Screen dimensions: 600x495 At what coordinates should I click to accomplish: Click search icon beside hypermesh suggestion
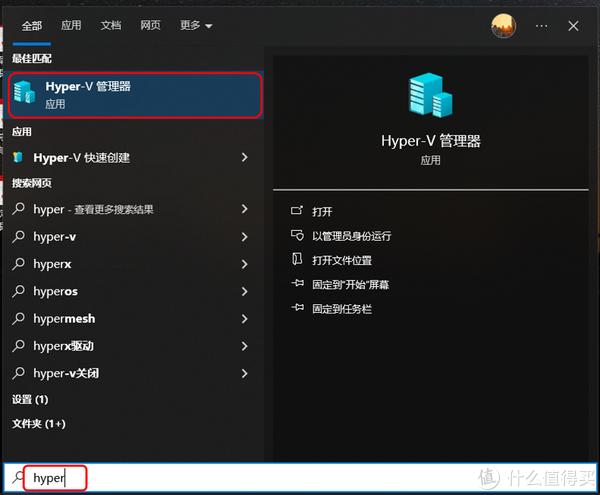(x=18, y=319)
